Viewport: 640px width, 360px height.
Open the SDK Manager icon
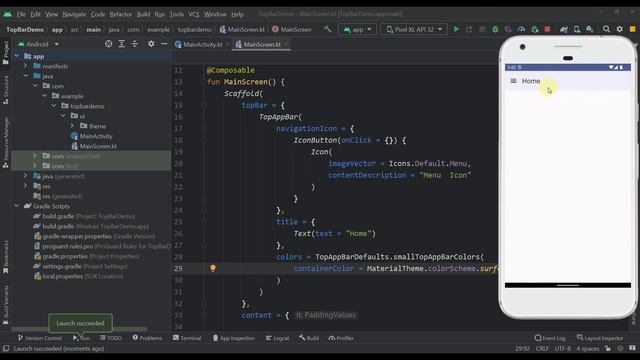590,29
